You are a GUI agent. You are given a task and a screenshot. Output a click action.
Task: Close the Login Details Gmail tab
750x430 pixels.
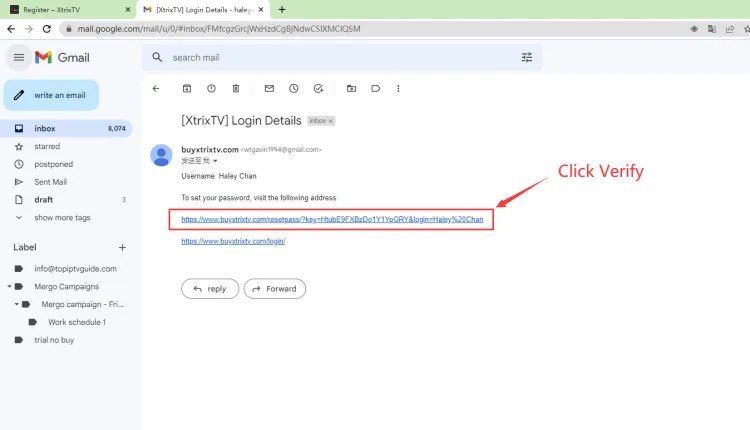click(261, 10)
